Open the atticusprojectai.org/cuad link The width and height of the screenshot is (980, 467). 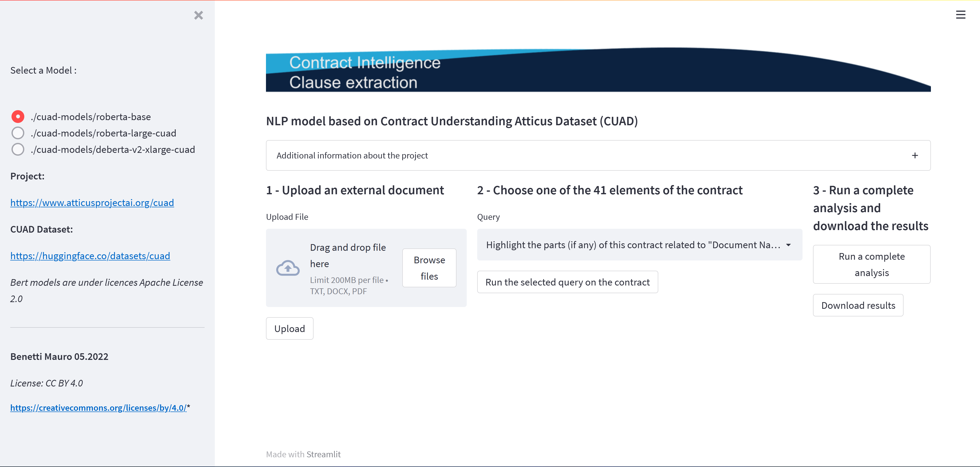[x=92, y=203]
